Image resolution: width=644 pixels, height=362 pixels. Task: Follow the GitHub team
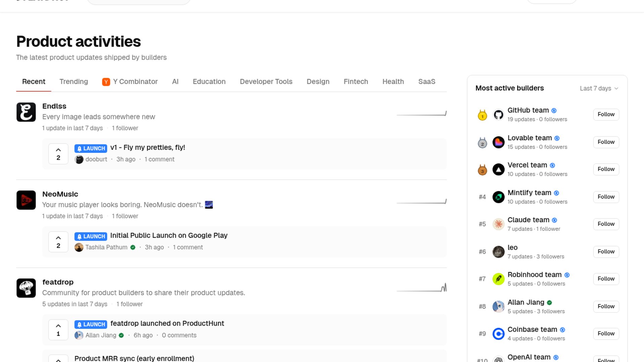click(x=606, y=115)
